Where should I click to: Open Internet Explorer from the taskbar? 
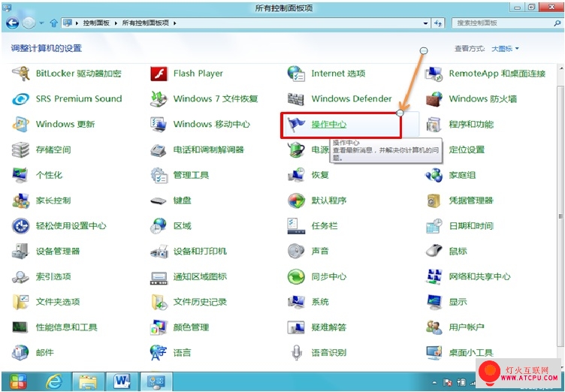click(55, 381)
